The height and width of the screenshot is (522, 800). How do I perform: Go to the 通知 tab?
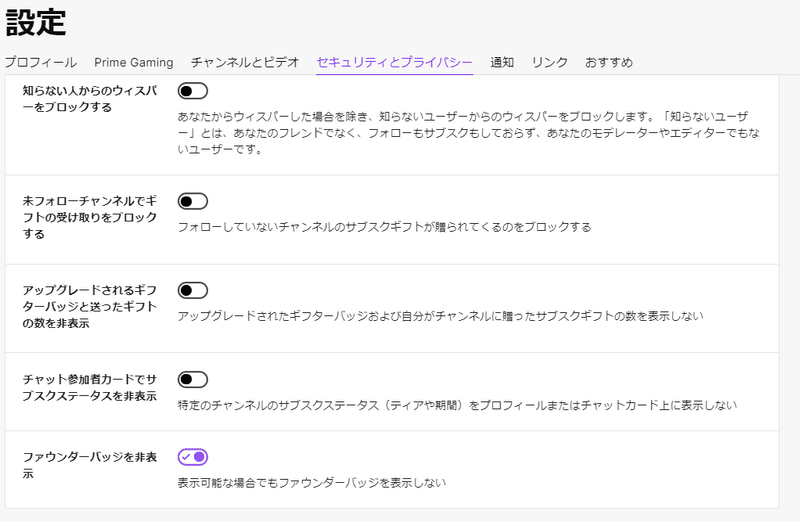pos(502,62)
